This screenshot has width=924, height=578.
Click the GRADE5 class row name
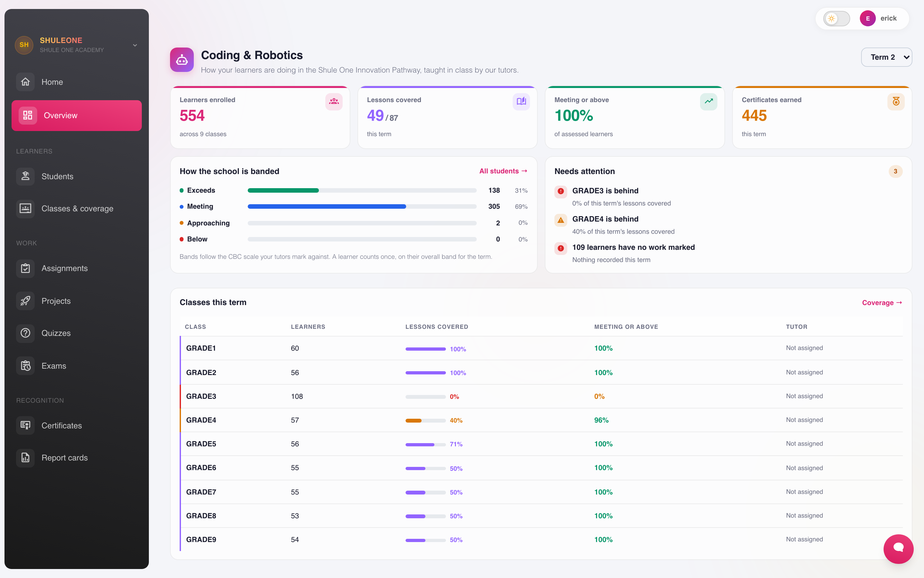[x=201, y=444]
